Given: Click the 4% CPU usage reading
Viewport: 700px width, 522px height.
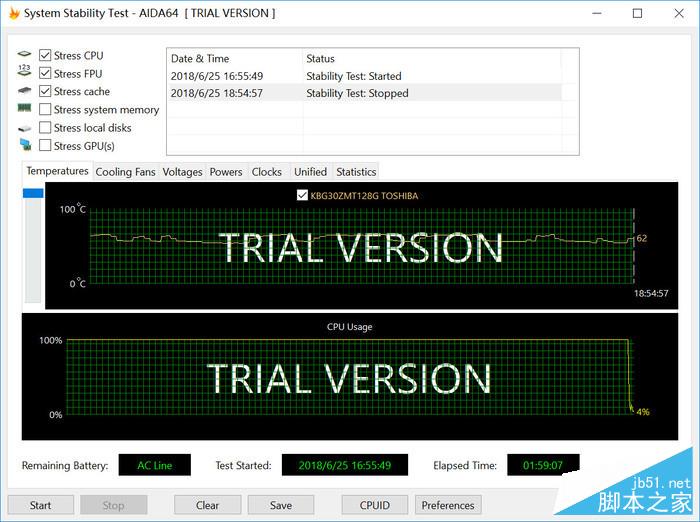Looking at the screenshot, I should 643,412.
